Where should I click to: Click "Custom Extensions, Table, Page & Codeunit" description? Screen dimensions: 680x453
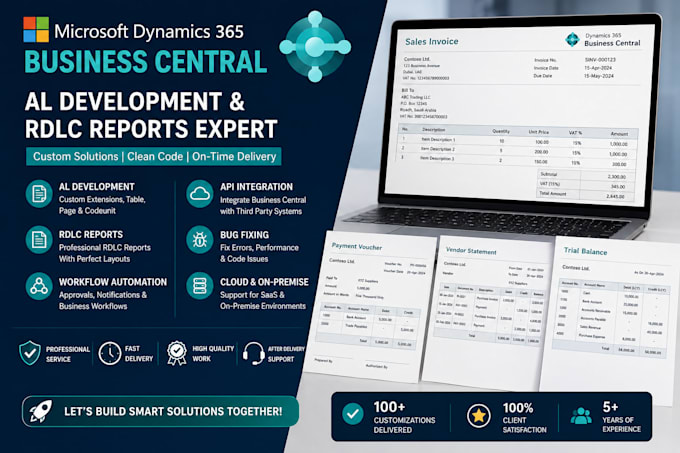102,205
